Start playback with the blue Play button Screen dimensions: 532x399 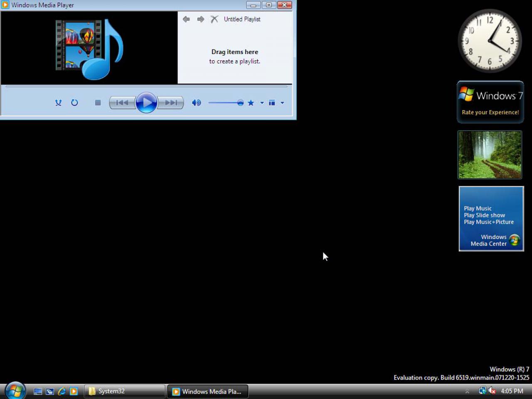[x=146, y=103]
